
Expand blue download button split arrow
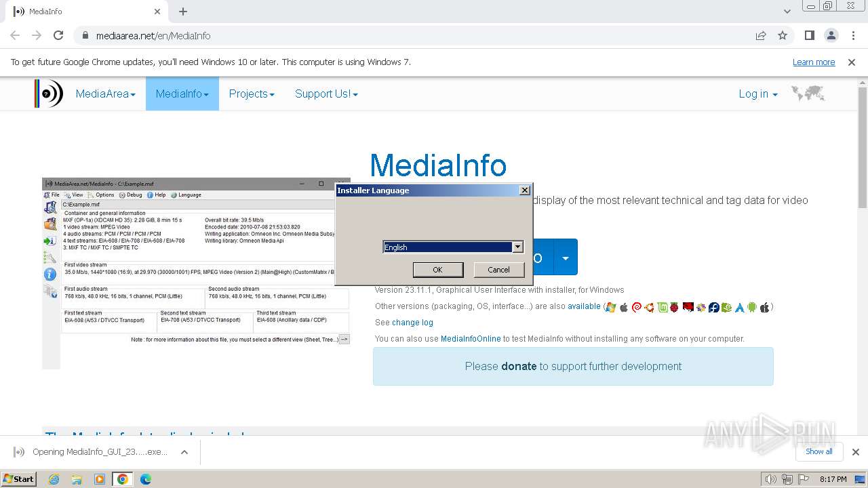(x=566, y=258)
